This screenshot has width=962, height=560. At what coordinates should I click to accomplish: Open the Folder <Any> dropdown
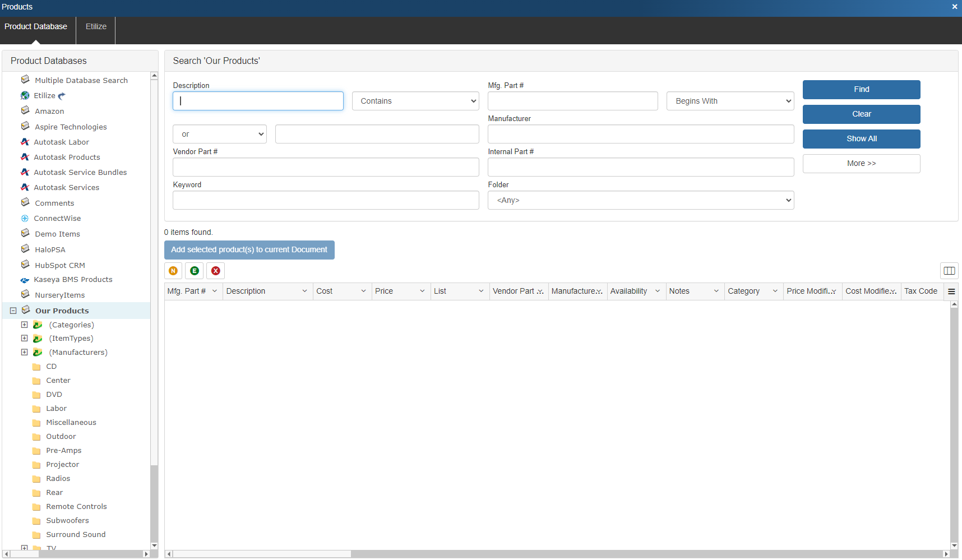[x=640, y=200]
